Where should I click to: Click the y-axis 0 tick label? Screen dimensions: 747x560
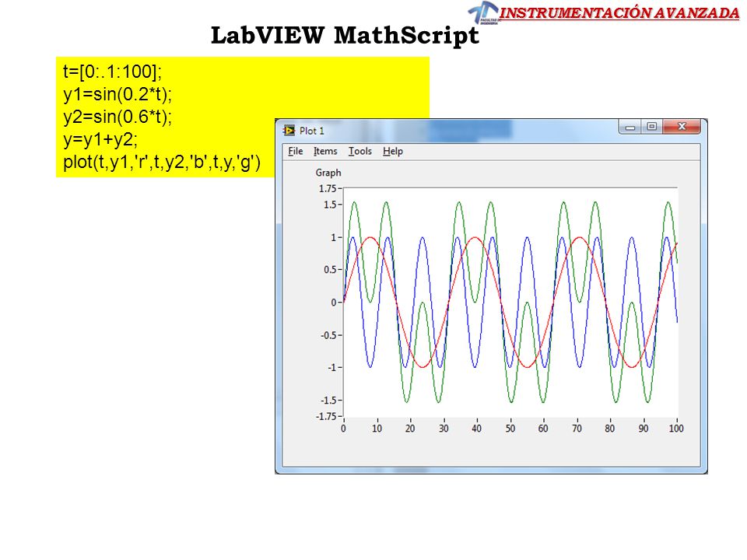pos(334,303)
